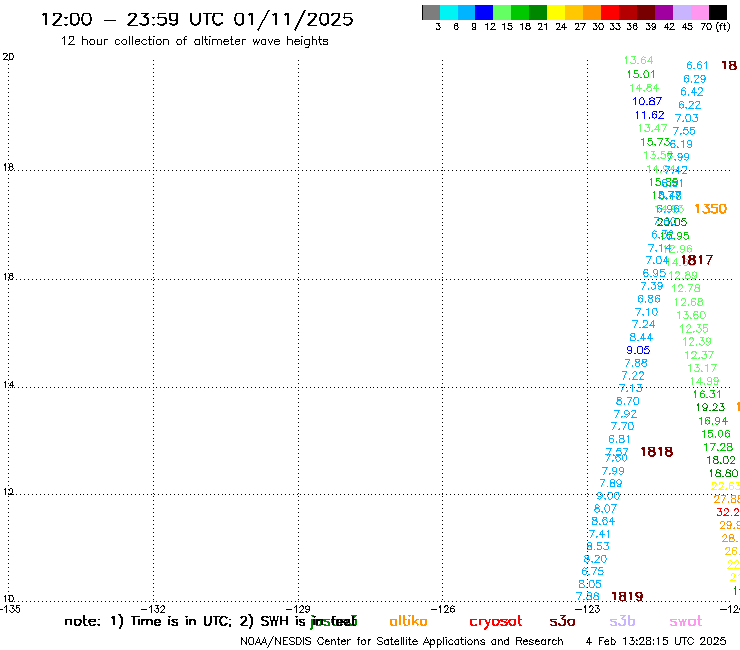
Task: Click the wave height value '6.81'
Action: (620, 439)
